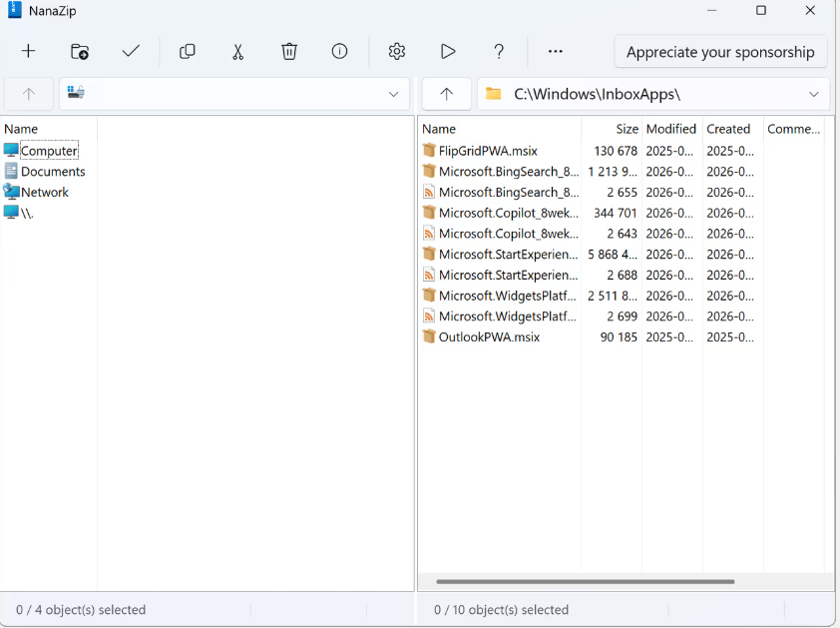
Task: Click the Copy toolbar icon
Action: pyautogui.click(x=187, y=52)
